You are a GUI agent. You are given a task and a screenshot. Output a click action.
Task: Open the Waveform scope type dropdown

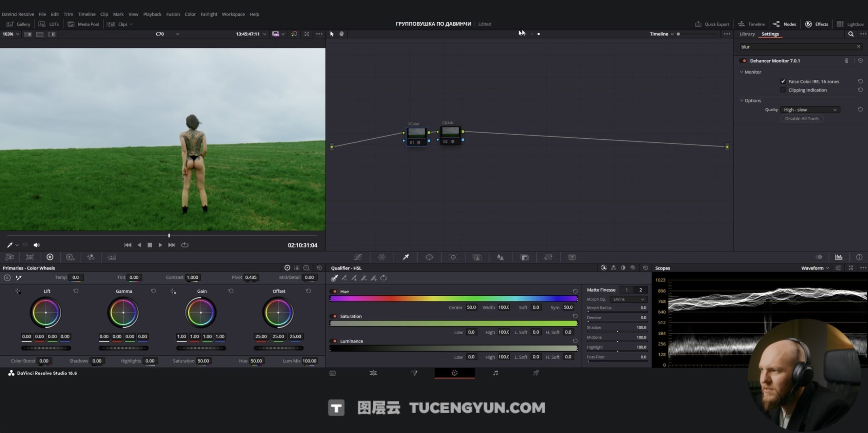coord(815,268)
